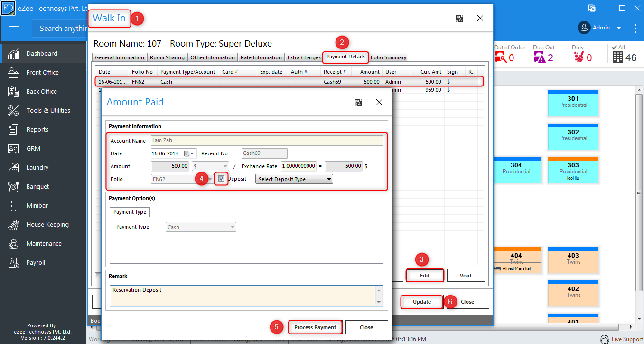
Task: Click the Void button
Action: click(466, 276)
